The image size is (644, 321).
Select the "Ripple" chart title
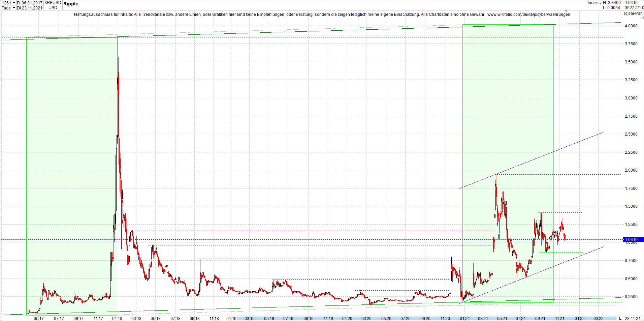pos(71,4)
